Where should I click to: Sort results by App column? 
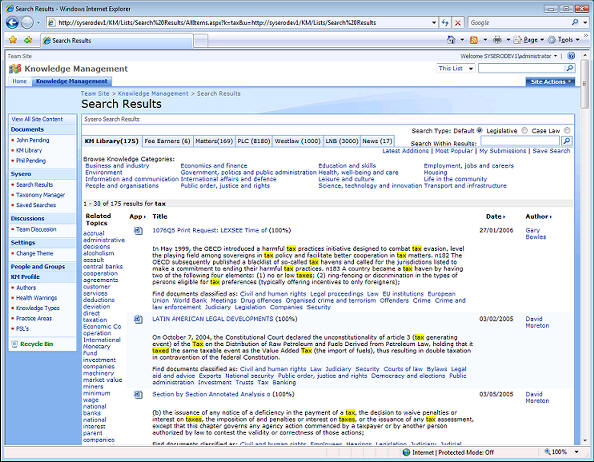[138, 217]
